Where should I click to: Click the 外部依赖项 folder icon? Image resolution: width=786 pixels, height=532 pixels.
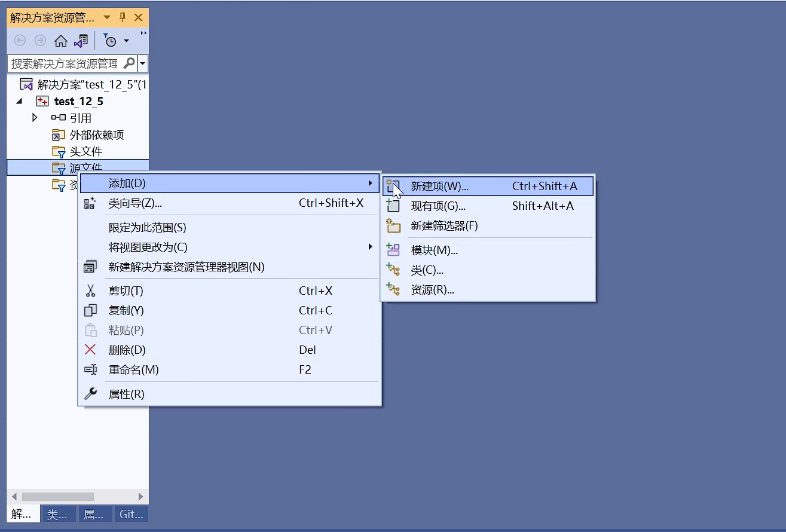tap(59, 135)
